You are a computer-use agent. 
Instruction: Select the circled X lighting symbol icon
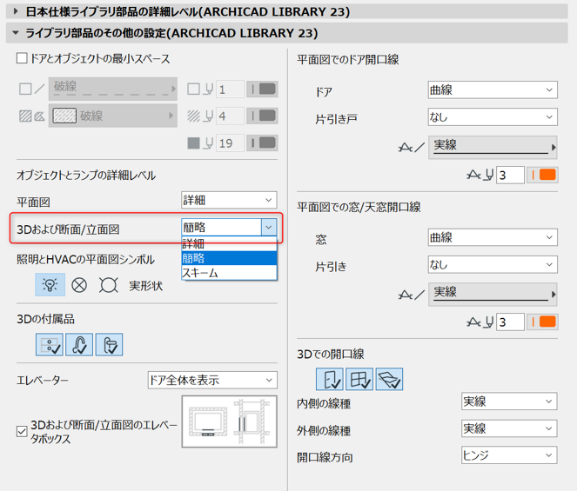pyautogui.click(x=79, y=285)
